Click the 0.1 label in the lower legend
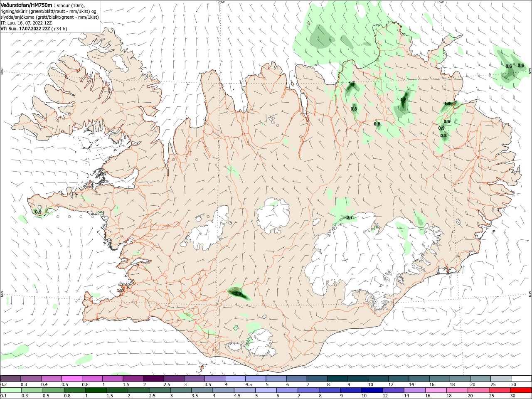The width and height of the screenshot is (532, 399). pyautogui.click(x=3, y=396)
